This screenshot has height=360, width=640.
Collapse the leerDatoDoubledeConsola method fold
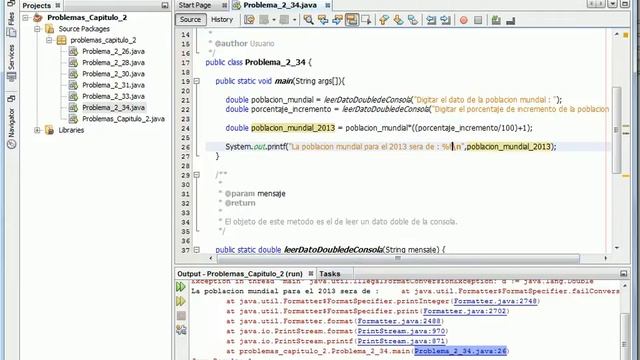pos(197,250)
